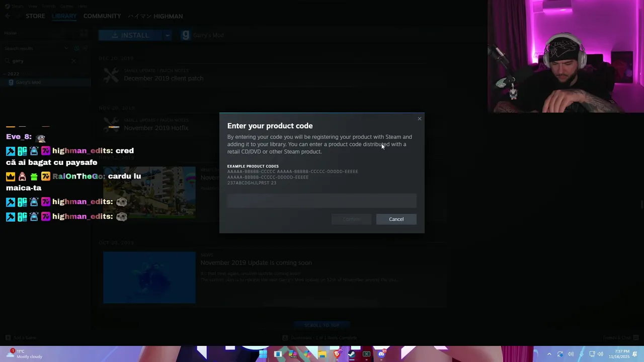Screen dimensions: 644x362
Task: Open Friends & Chat at bottom right
Action: (x=621, y=338)
